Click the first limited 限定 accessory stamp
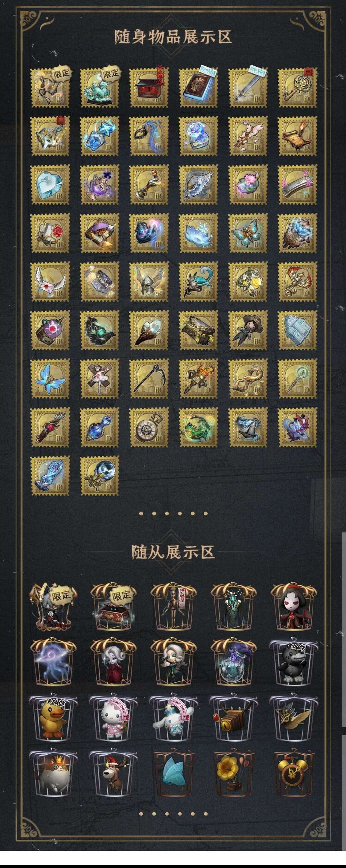346x868 pixels. pyautogui.click(x=50, y=88)
